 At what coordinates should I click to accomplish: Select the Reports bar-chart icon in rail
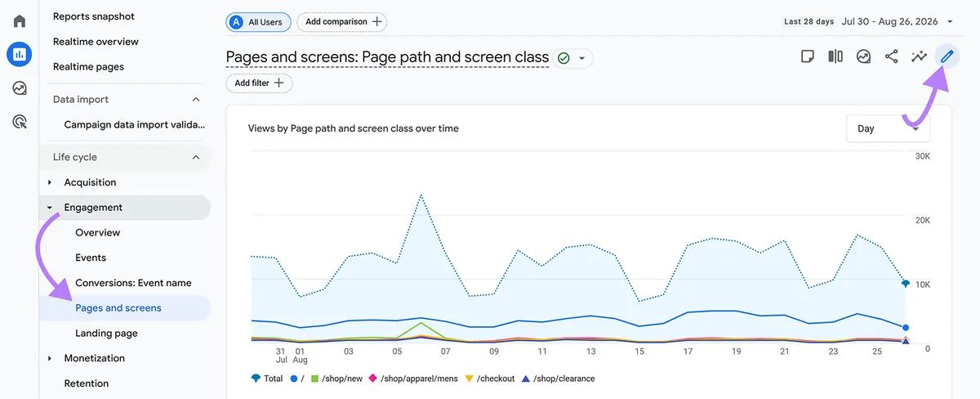[19, 55]
